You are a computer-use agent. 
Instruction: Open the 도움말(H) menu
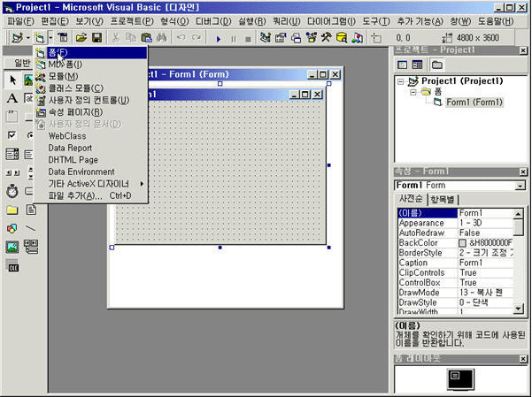click(x=496, y=21)
